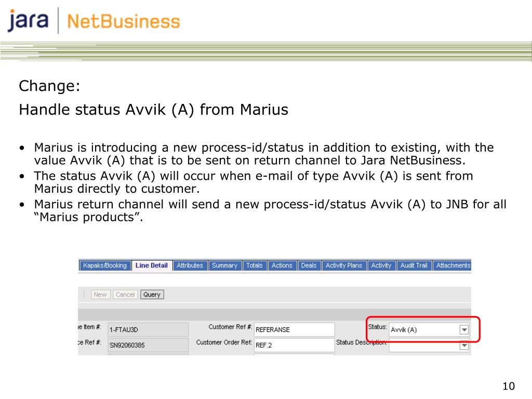Select the Activity tab

pyautogui.click(x=381, y=265)
